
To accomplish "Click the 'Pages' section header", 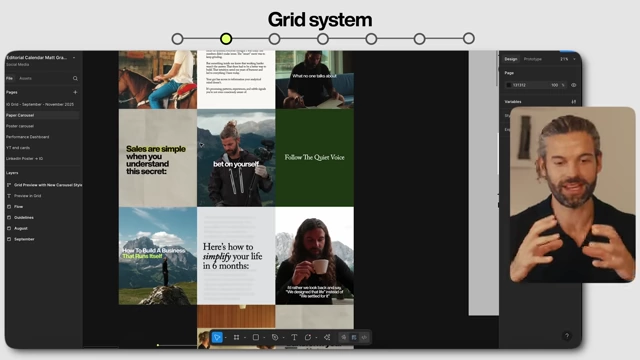I will 12,92.
